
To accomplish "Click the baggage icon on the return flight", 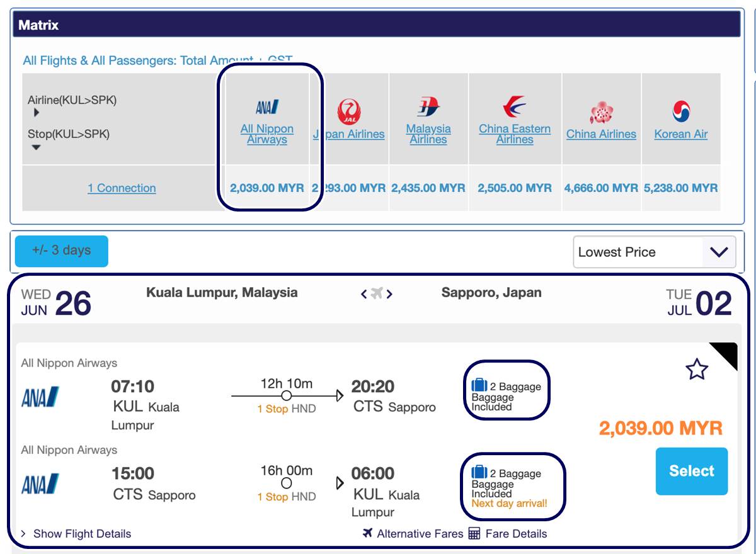I will coord(479,473).
